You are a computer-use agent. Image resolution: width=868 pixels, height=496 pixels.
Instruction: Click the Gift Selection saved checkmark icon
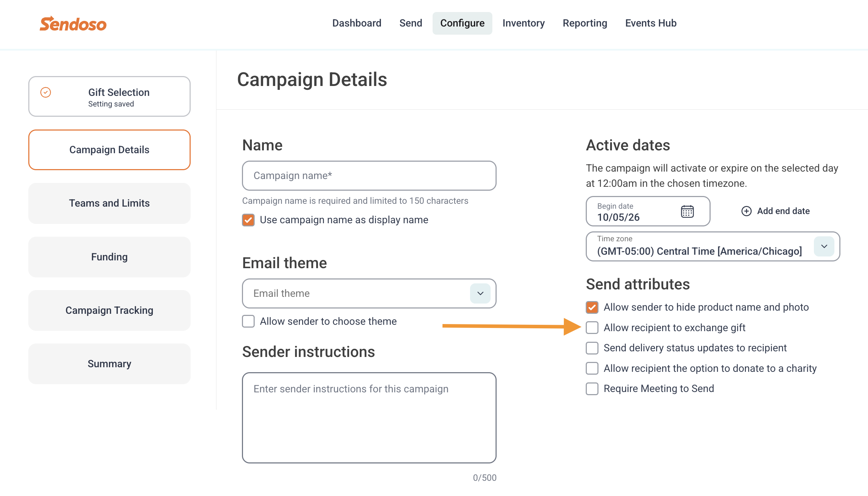pyautogui.click(x=46, y=92)
